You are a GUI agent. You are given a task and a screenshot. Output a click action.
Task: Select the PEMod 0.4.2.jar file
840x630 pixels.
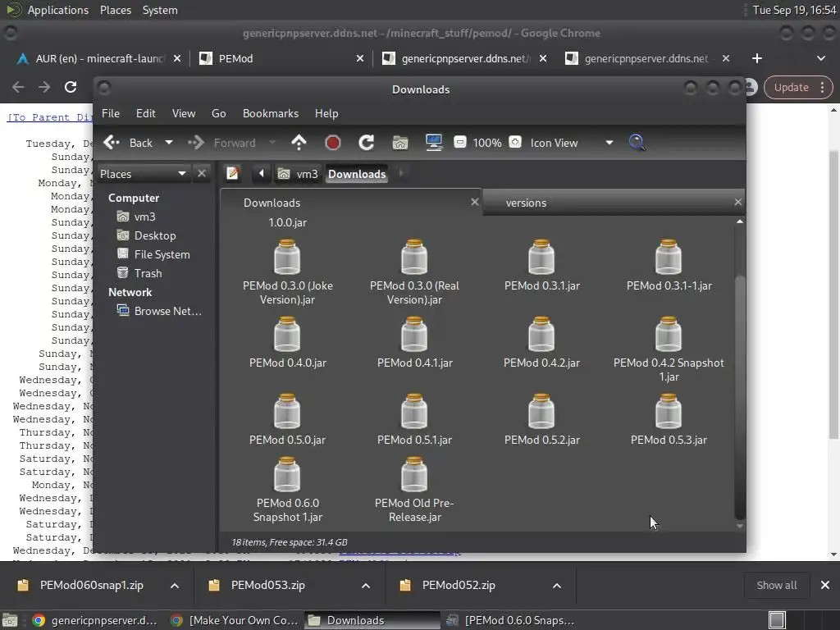(541, 342)
